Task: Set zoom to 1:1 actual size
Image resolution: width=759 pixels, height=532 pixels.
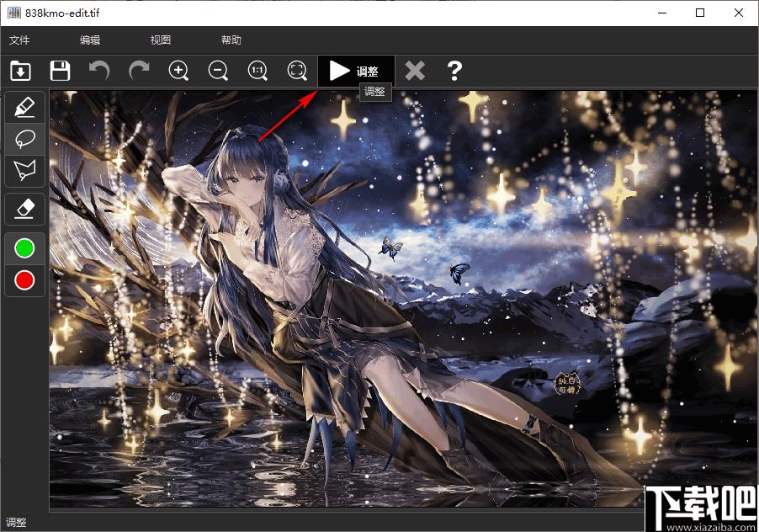Action: [257, 71]
